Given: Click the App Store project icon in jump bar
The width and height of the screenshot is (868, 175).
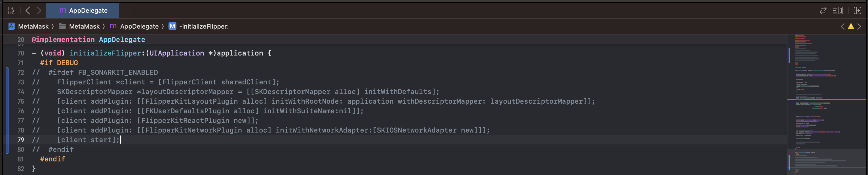Looking at the screenshot, I should pyautogui.click(x=11, y=26).
